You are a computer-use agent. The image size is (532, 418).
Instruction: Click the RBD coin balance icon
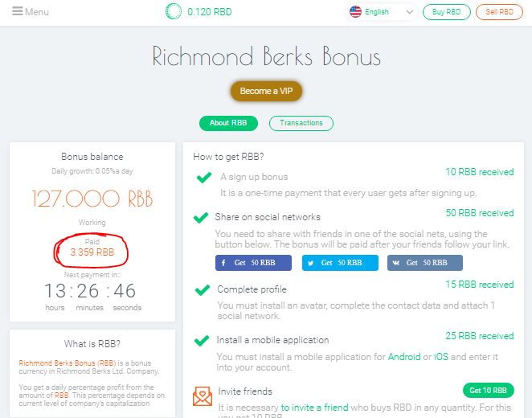[x=173, y=12]
